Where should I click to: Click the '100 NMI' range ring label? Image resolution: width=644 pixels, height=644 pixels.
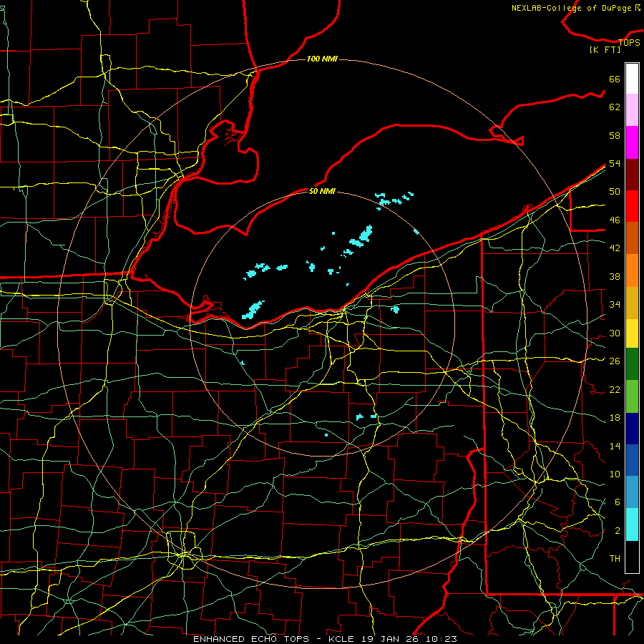322,59
